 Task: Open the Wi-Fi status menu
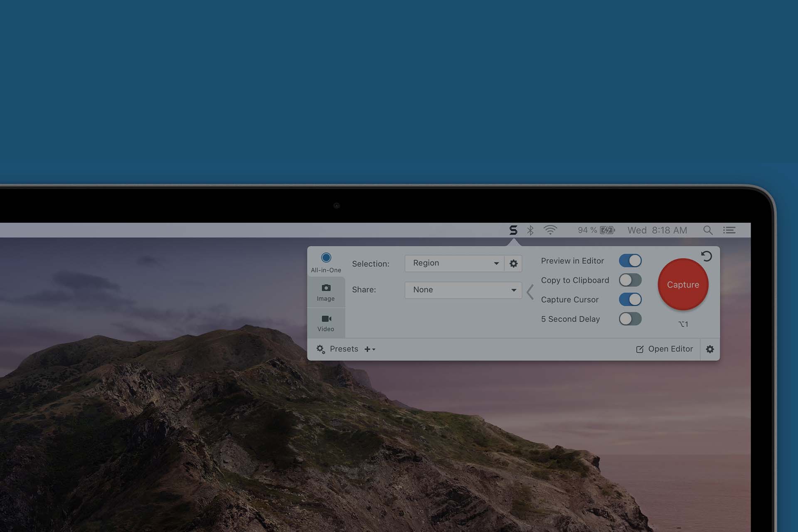pos(550,230)
